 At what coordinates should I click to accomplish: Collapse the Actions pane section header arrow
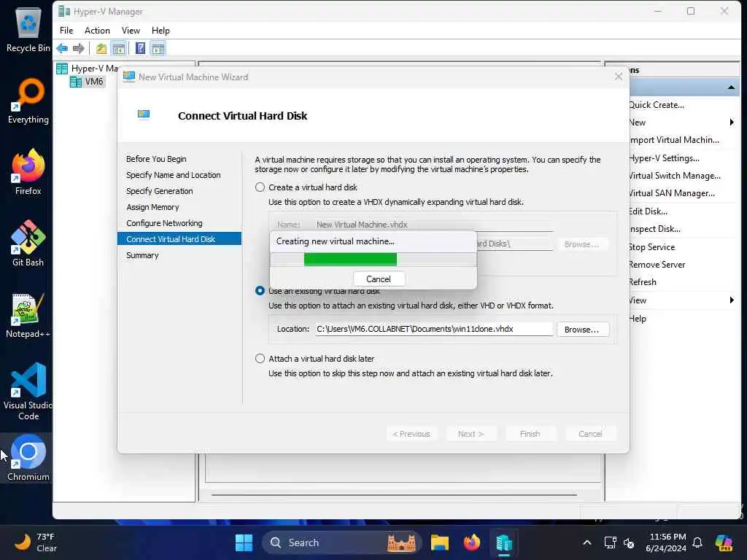pyautogui.click(x=731, y=87)
